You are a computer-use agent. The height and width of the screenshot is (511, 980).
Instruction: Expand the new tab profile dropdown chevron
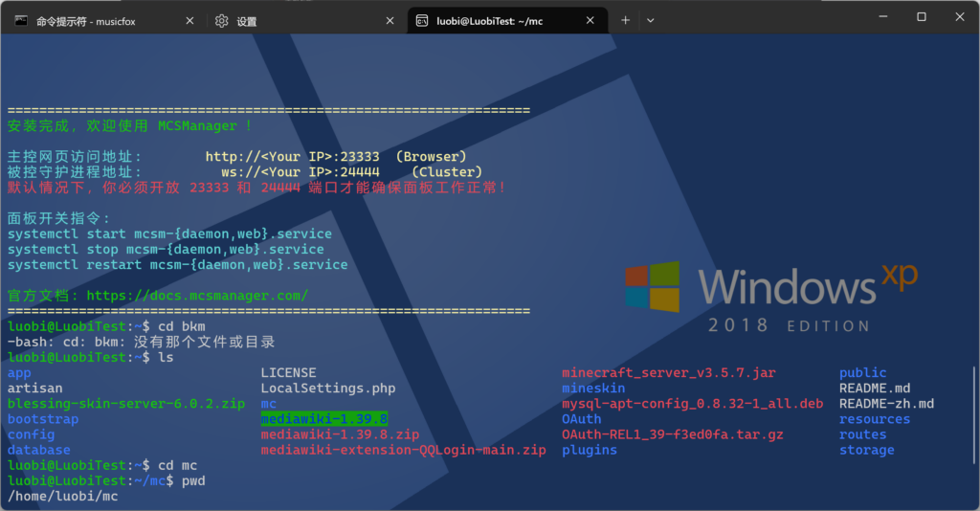(x=651, y=20)
